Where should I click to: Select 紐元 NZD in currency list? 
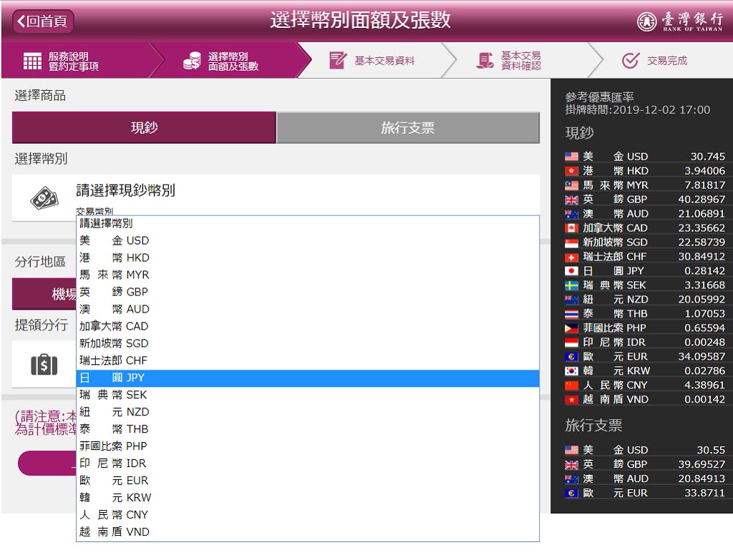point(308,412)
